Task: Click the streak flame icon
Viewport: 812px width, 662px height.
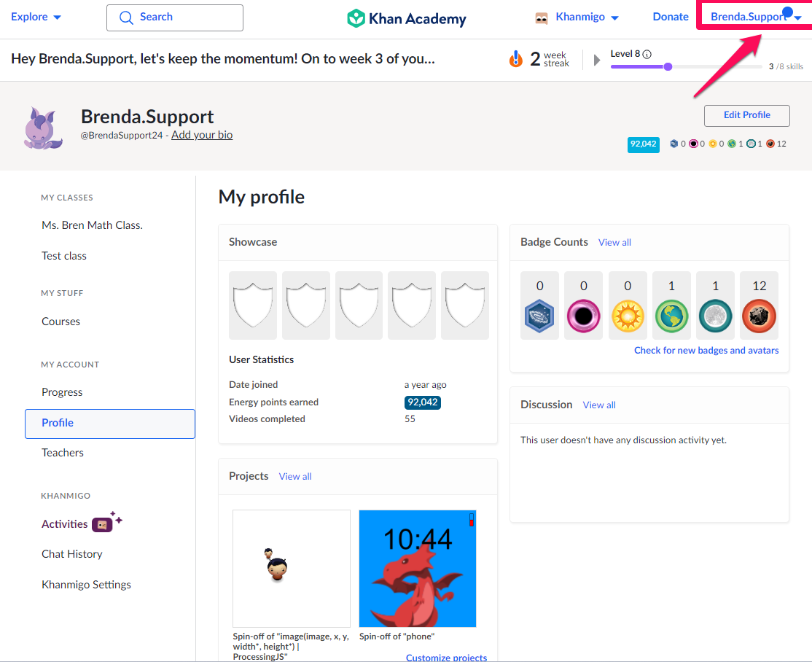Action: [x=516, y=59]
